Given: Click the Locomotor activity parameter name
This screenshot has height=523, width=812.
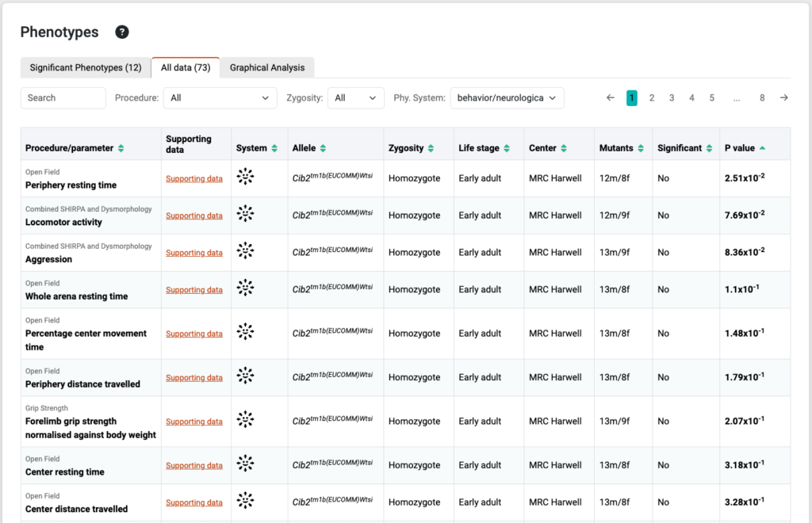Looking at the screenshot, I should [x=63, y=223].
